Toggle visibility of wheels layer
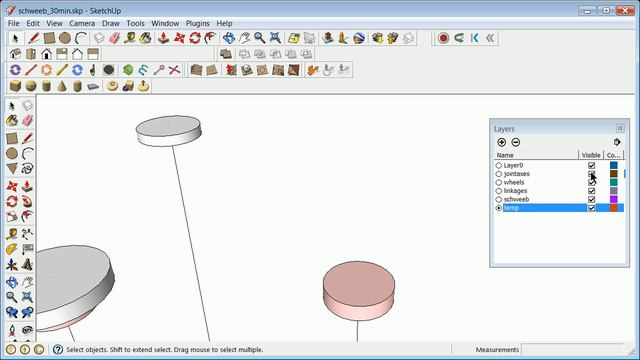Viewport: 640px width, 360px height. (591, 182)
